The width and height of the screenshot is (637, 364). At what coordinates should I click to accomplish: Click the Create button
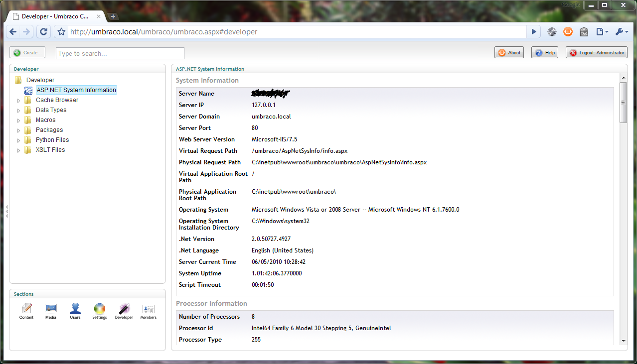(27, 52)
